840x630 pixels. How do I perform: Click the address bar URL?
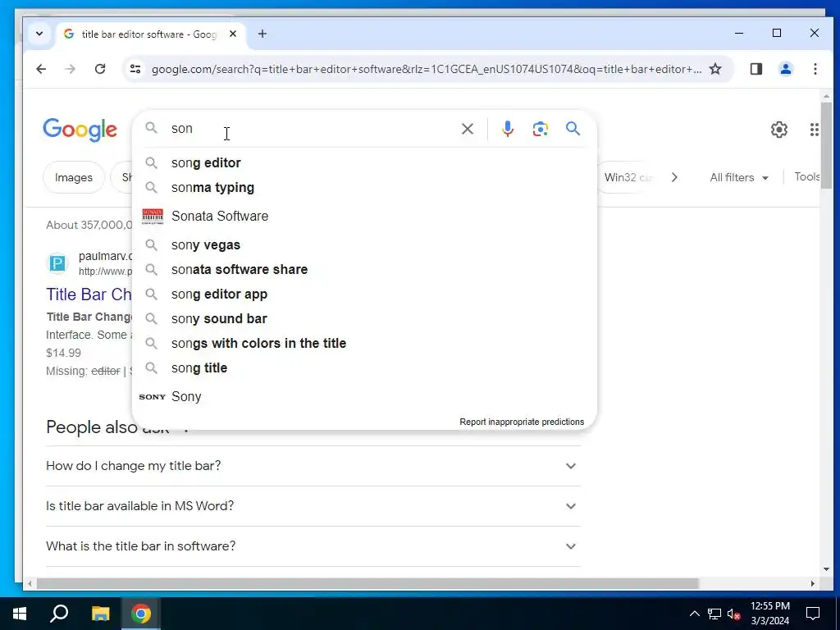[x=426, y=69]
